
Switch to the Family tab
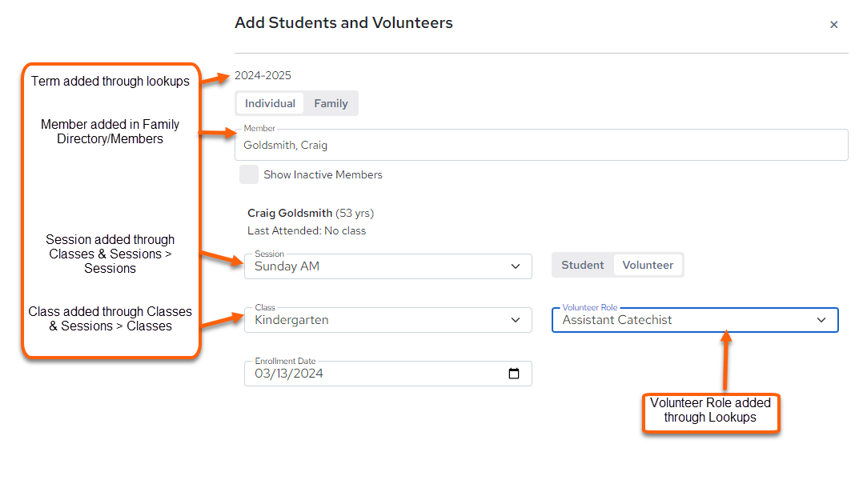coord(331,103)
